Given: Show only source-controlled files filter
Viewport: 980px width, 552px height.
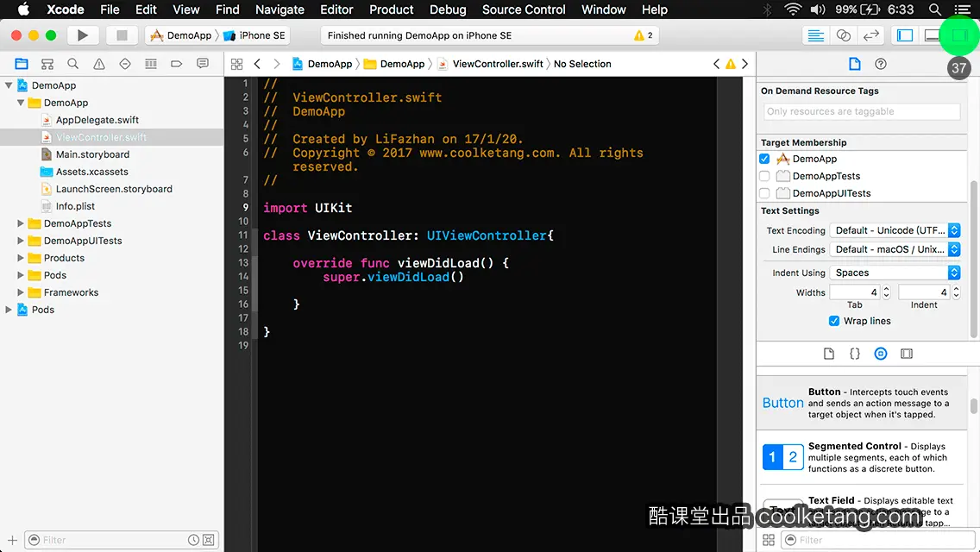Looking at the screenshot, I should pos(209,540).
